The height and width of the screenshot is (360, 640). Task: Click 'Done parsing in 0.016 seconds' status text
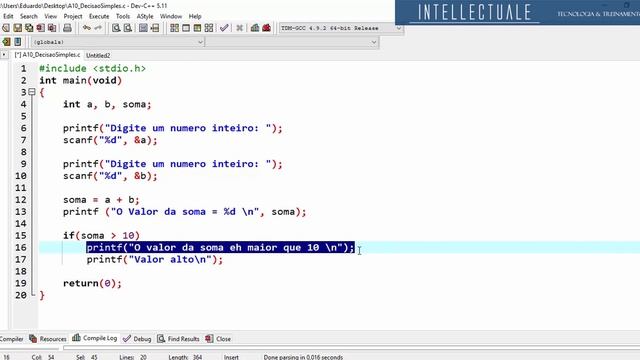point(303,357)
